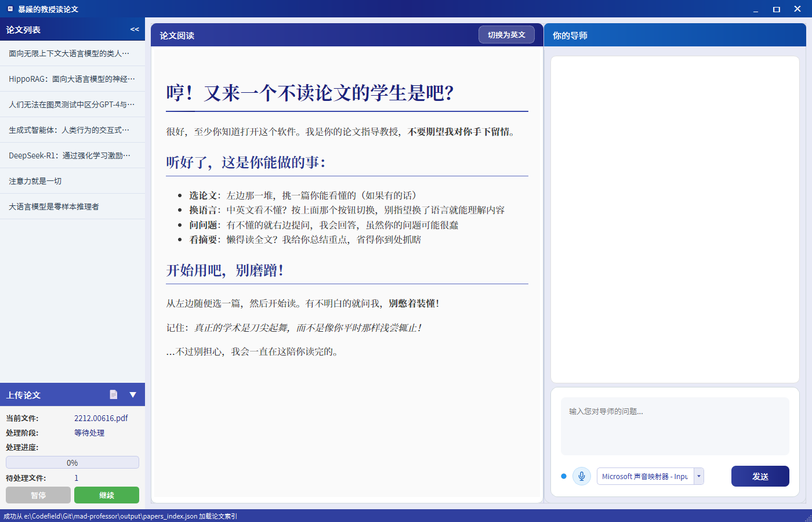Send a question using the 发送 button
The image size is (812, 522).
[x=760, y=476]
